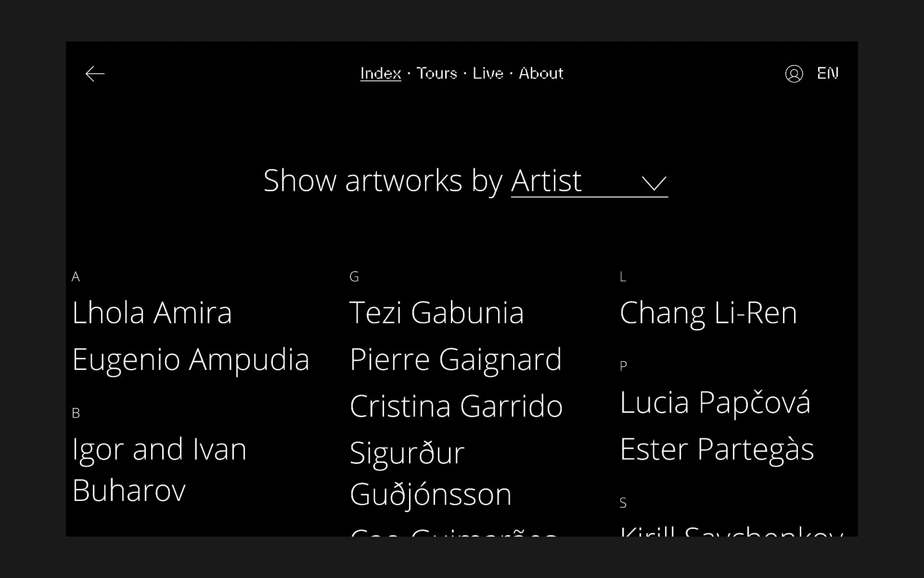
Task: Select the partially visible Kirill Savchenkov entry
Action: (x=731, y=531)
